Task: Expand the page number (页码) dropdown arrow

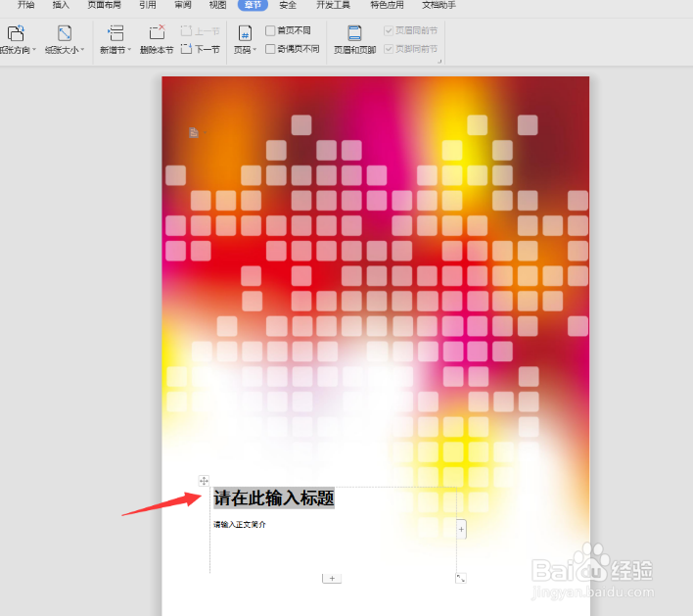Action: tap(254, 50)
